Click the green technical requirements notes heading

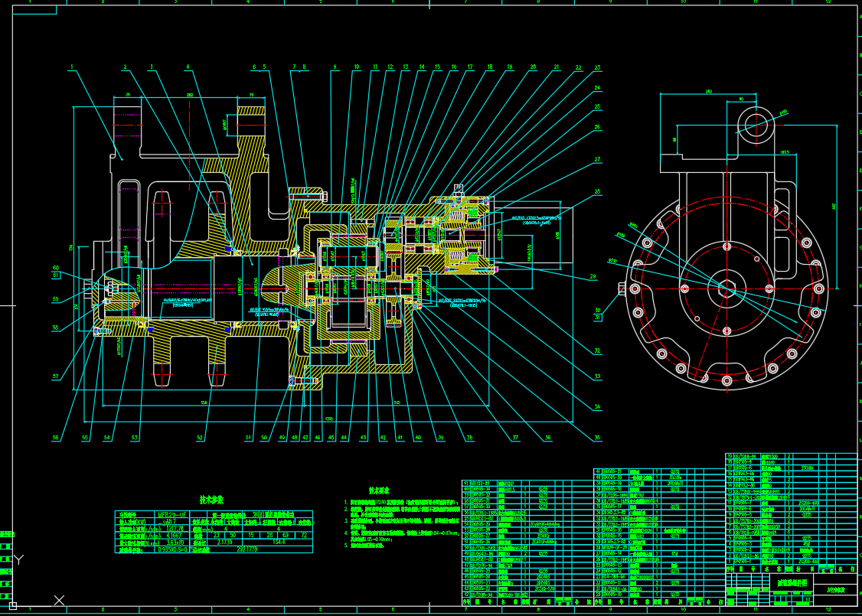pos(380,491)
